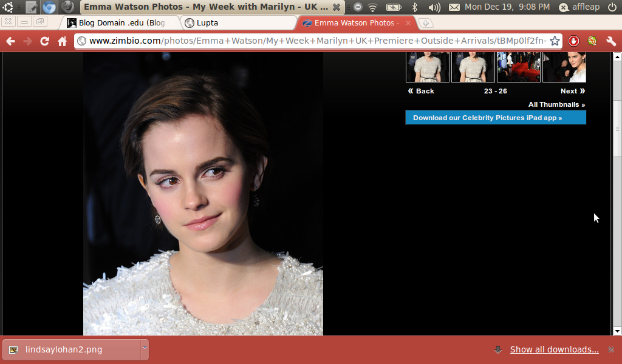Launch the text editor from the top panel
The width and height of the screenshot is (622, 364).
pos(31,7)
